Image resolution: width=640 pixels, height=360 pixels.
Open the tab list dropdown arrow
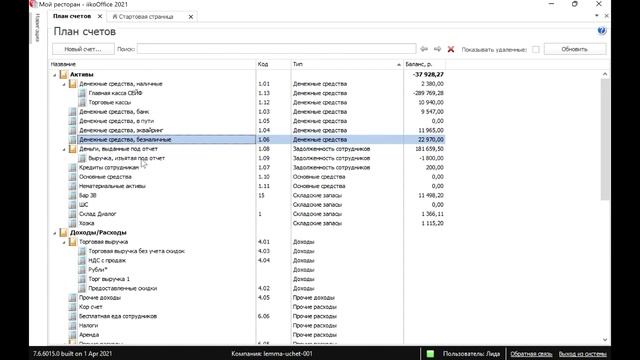click(x=597, y=16)
